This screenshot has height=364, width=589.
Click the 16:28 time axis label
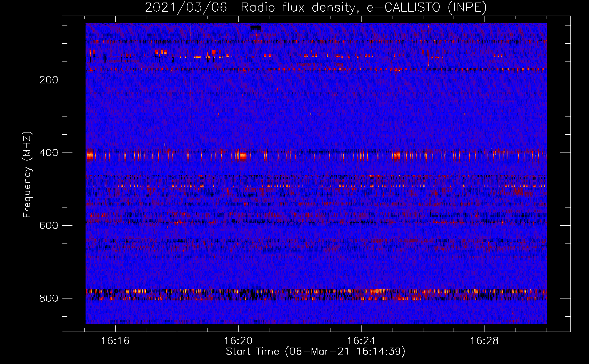pyautogui.click(x=485, y=341)
